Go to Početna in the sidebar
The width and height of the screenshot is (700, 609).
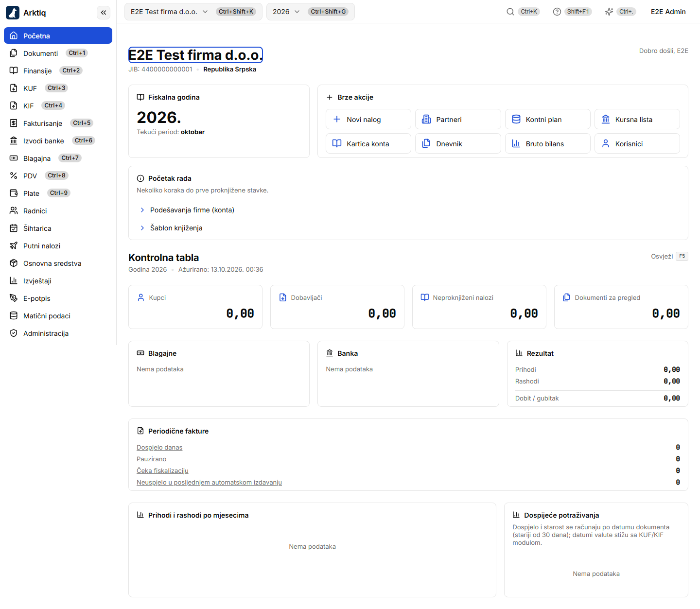58,35
